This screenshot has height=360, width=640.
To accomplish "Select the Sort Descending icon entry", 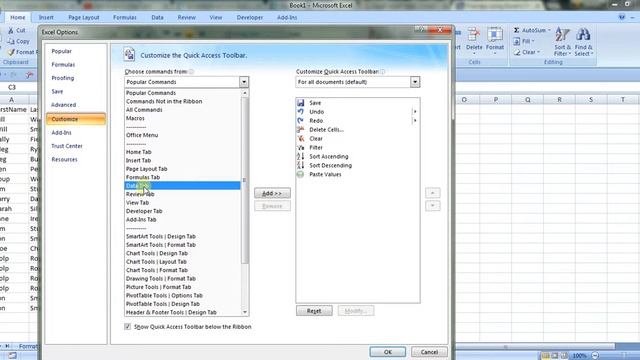I will click(301, 166).
